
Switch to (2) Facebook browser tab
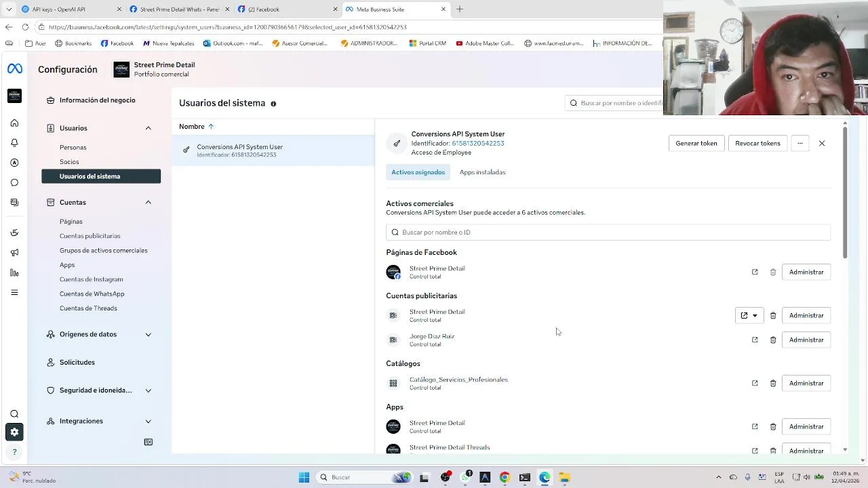coord(287,9)
